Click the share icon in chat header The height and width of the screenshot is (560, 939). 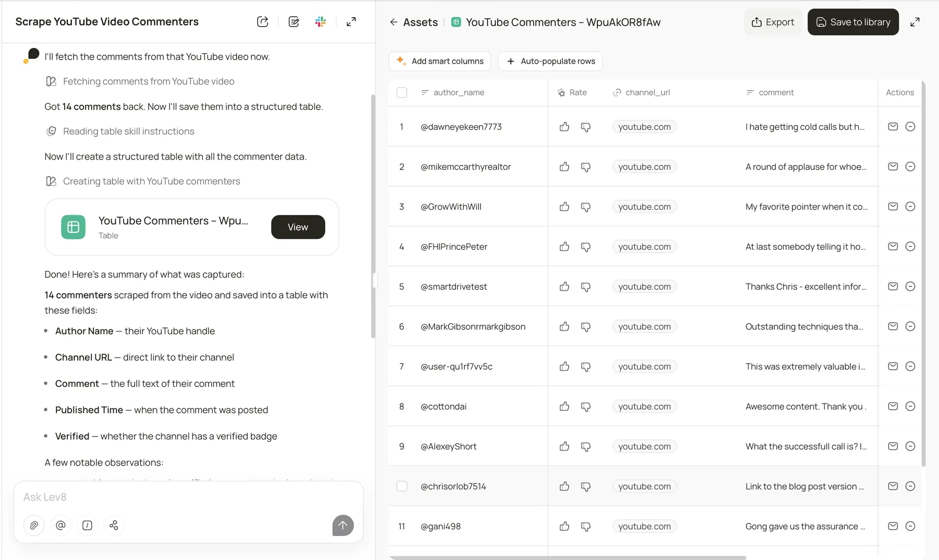(262, 22)
